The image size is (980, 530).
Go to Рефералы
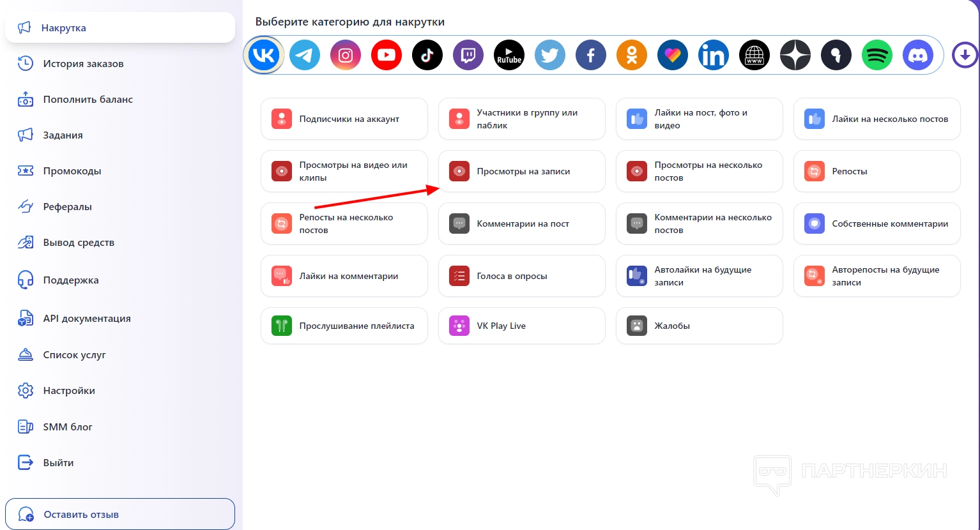pyautogui.click(x=120, y=207)
